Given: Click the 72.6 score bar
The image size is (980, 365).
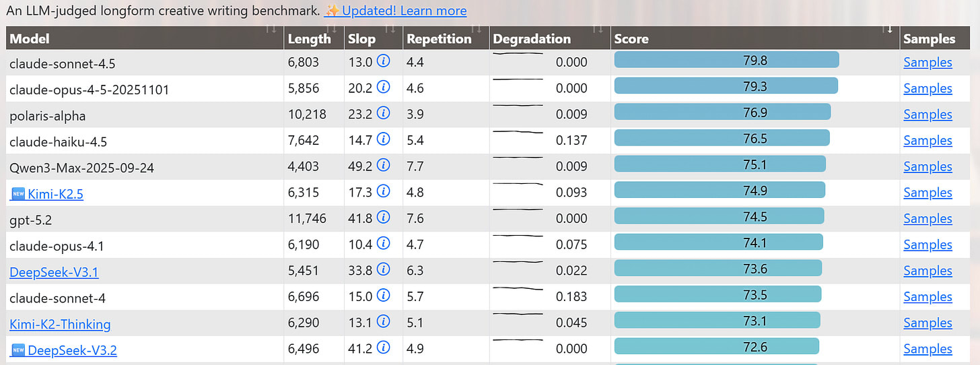Looking at the screenshot, I should [x=717, y=346].
